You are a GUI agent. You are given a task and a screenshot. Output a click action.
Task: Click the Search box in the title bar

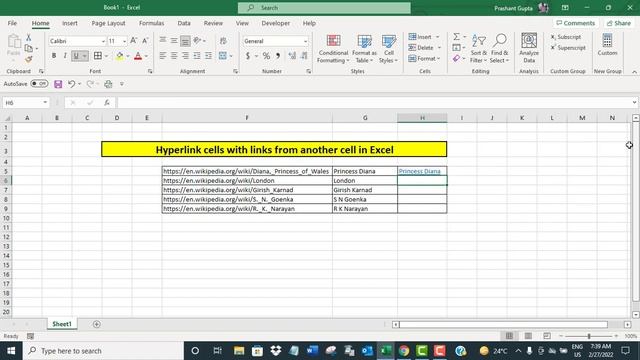click(324, 8)
